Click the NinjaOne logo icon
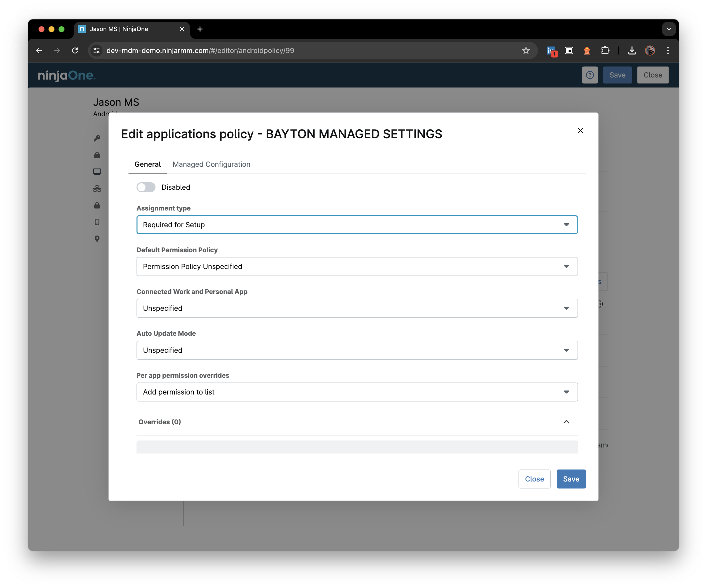This screenshot has width=707, height=588. (66, 74)
